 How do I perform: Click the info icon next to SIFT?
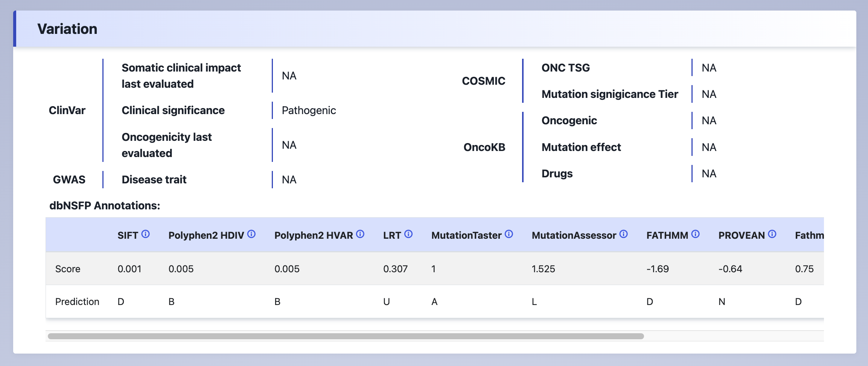coord(145,234)
